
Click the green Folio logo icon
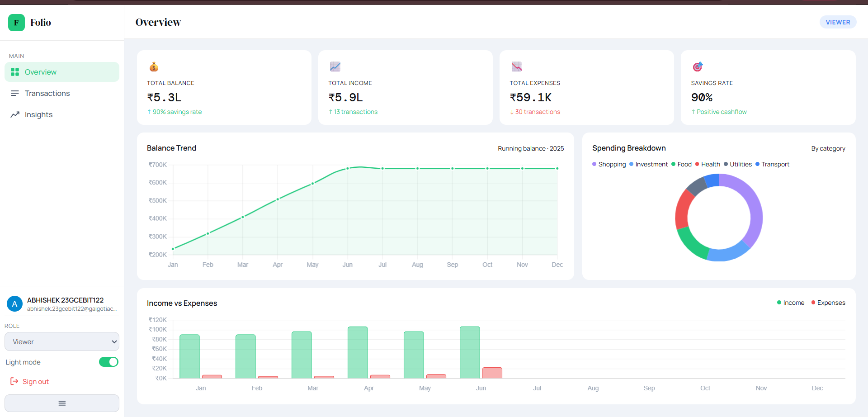tap(16, 23)
